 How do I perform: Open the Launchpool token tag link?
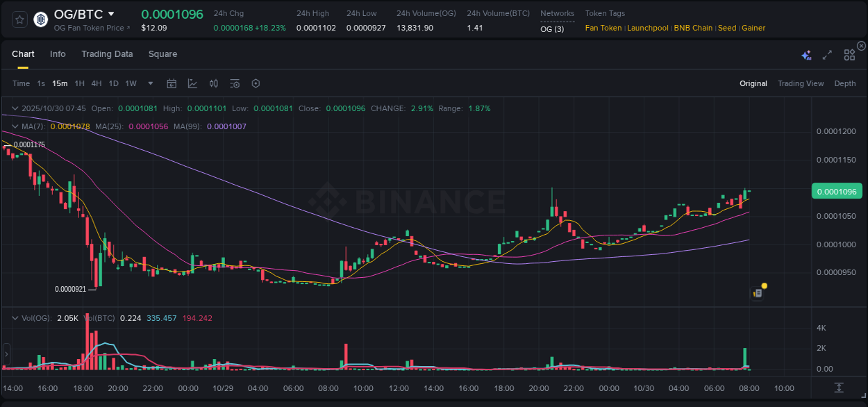647,28
